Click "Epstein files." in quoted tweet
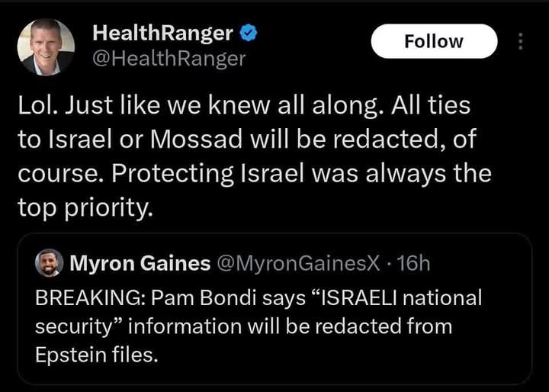549x392 pixels. coord(96,355)
